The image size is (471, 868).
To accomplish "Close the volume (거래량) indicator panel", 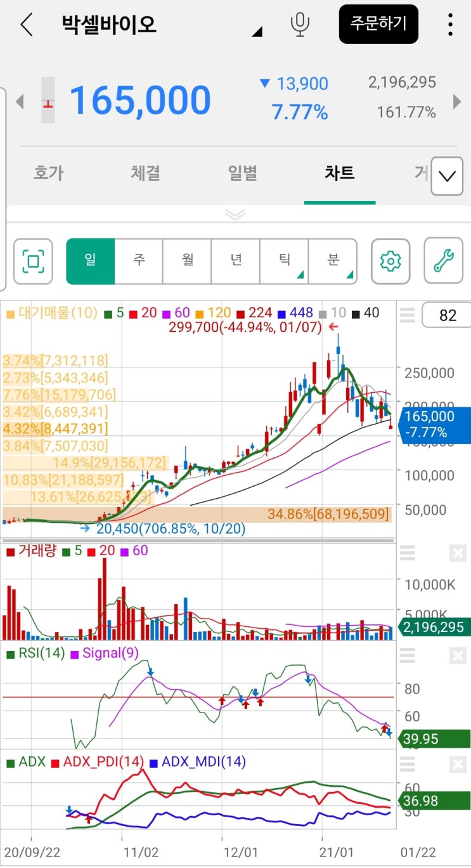I will [457, 553].
